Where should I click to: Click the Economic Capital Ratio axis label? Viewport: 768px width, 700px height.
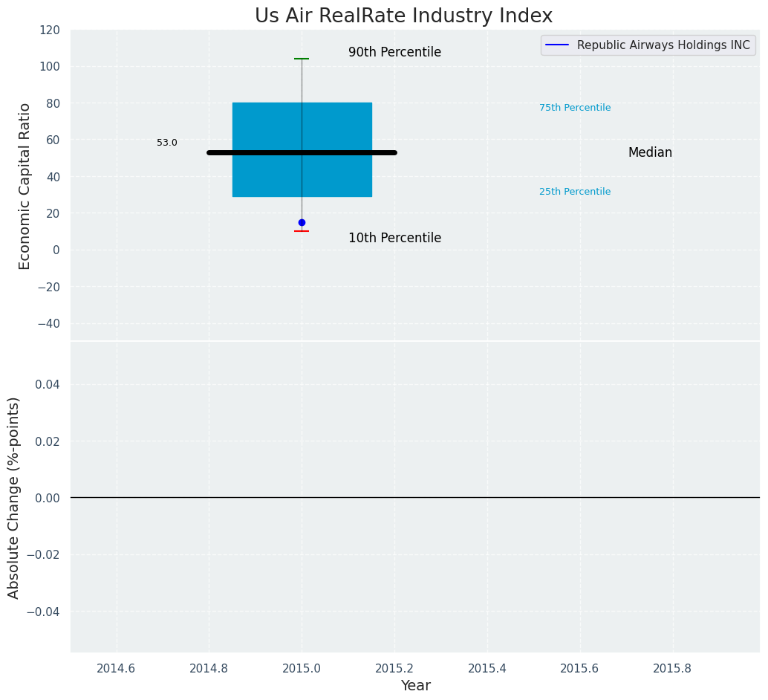click(25, 186)
